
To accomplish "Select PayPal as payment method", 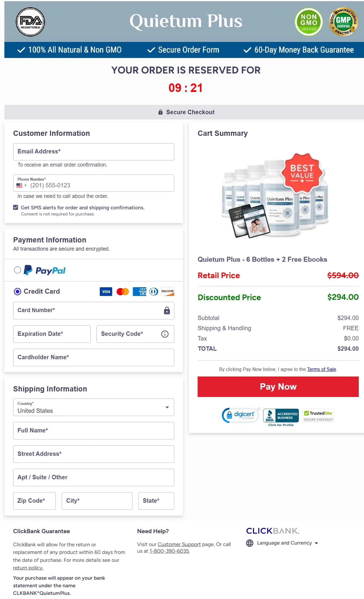I will pos(18,270).
